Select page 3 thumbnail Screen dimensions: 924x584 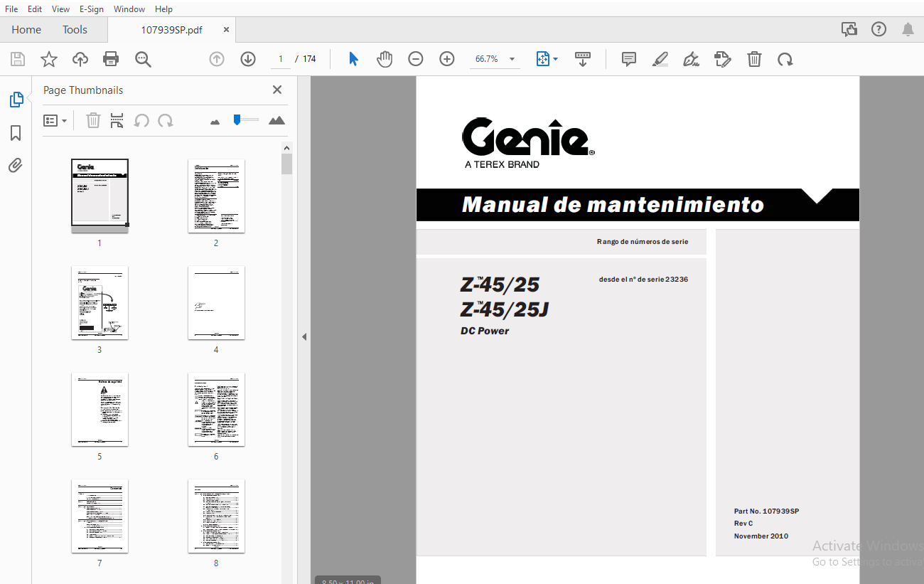coord(100,302)
